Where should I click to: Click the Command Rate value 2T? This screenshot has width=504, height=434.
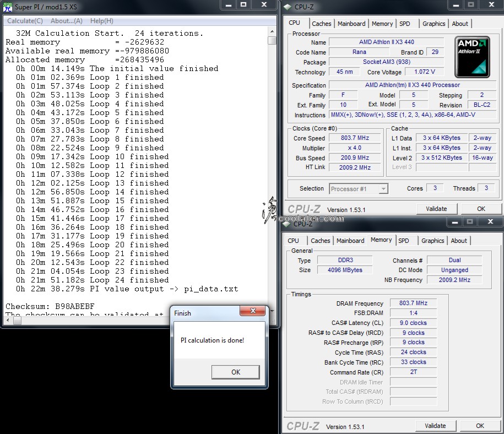pyautogui.click(x=413, y=372)
